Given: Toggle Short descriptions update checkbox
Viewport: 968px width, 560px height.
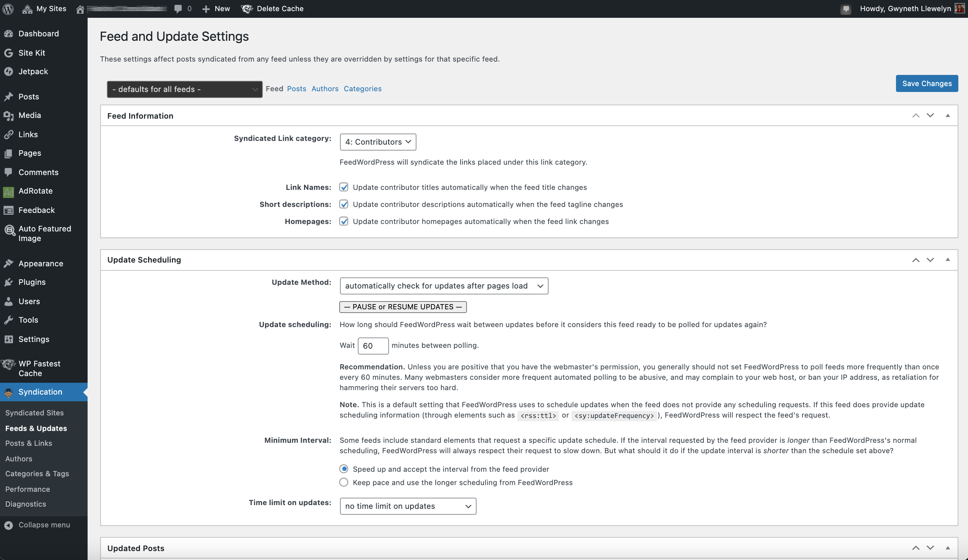Looking at the screenshot, I should coord(344,204).
